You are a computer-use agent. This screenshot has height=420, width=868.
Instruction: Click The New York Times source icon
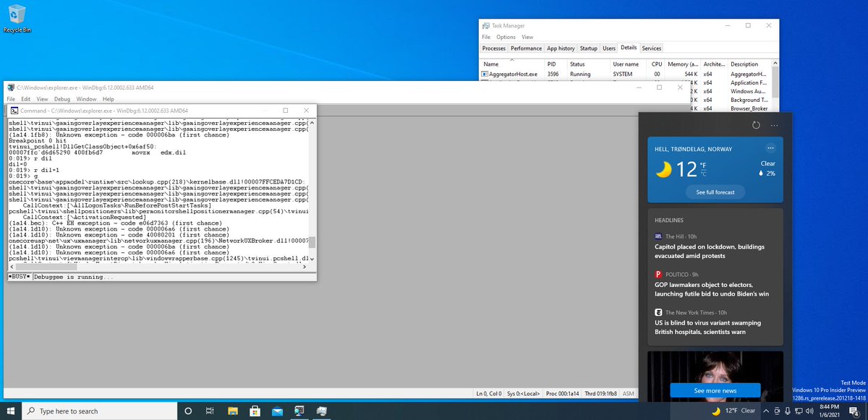click(658, 312)
